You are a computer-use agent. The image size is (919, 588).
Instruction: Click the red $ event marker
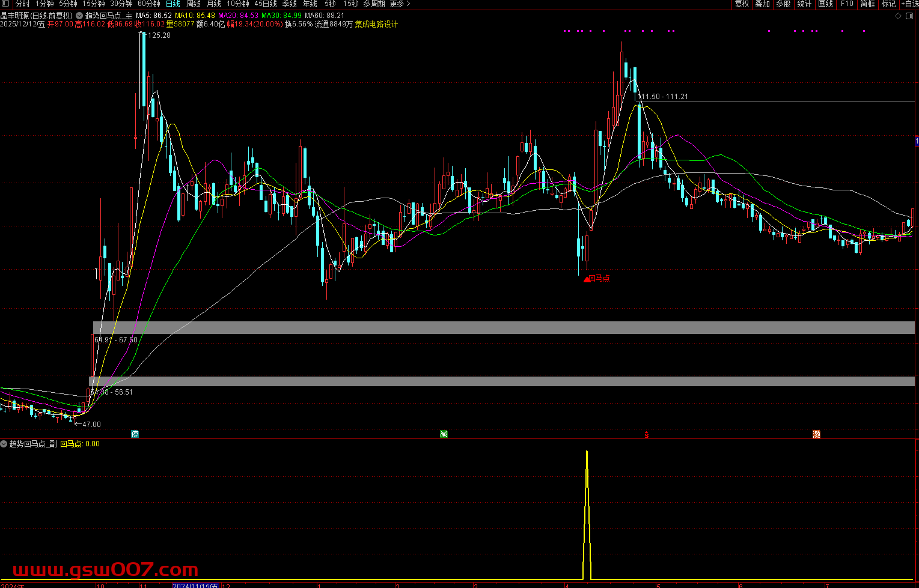[x=647, y=434]
